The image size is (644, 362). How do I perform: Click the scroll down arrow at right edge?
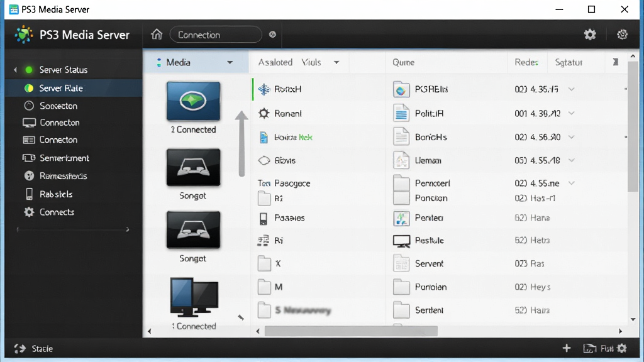633,319
